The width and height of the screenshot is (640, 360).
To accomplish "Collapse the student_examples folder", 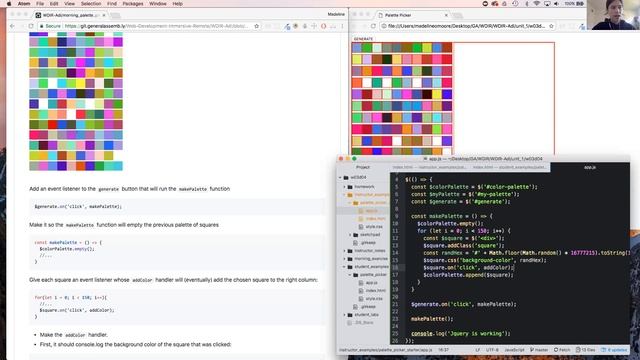I will tap(345, 267).
